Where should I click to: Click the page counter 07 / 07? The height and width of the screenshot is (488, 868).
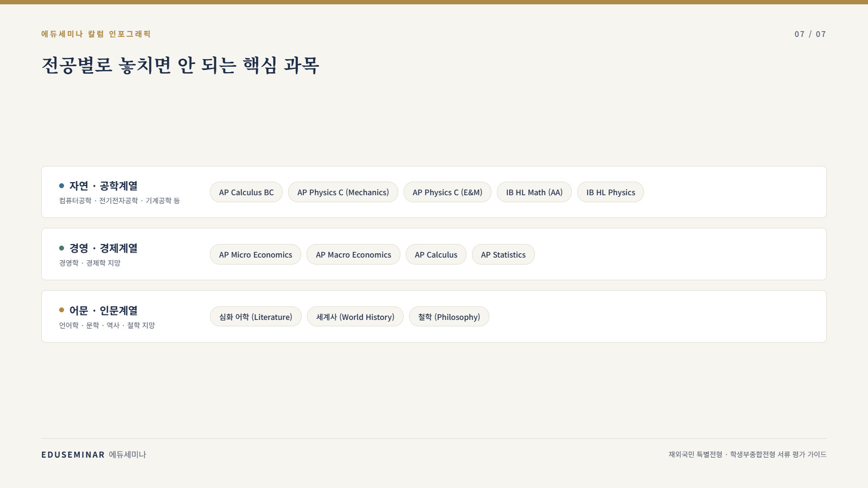pos(810,34)
